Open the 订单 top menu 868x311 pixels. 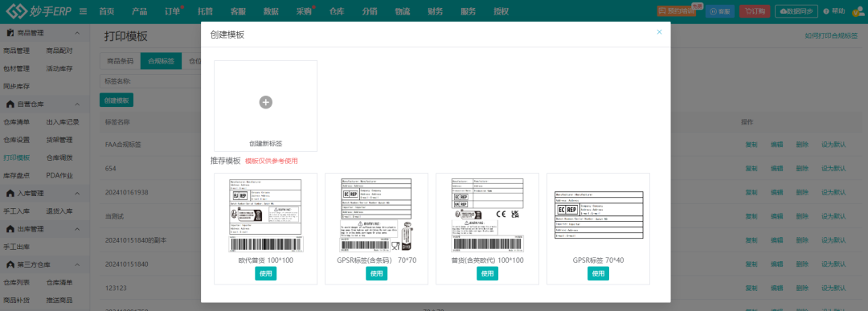tap(173, 11)
